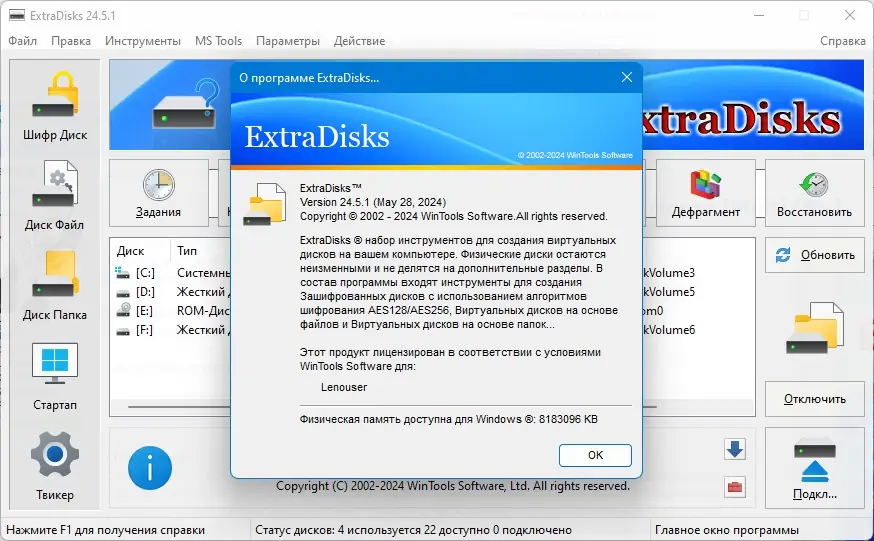The image size is (874, 541).
Task: Open the Задания clock button
Action: tap(158, 193)
